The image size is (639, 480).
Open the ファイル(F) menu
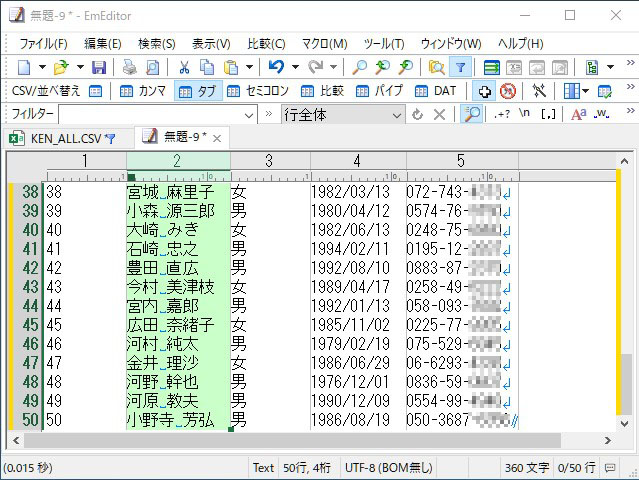point(43,44)
